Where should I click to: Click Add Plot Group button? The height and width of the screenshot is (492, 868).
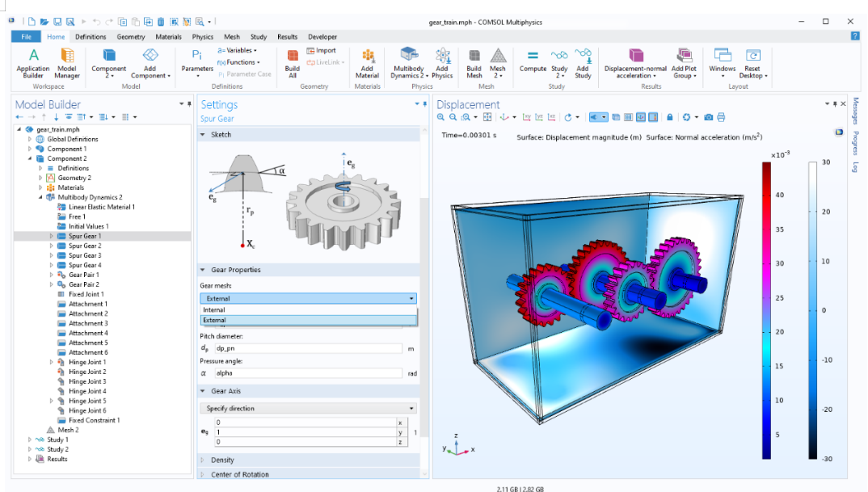[685, 63]
